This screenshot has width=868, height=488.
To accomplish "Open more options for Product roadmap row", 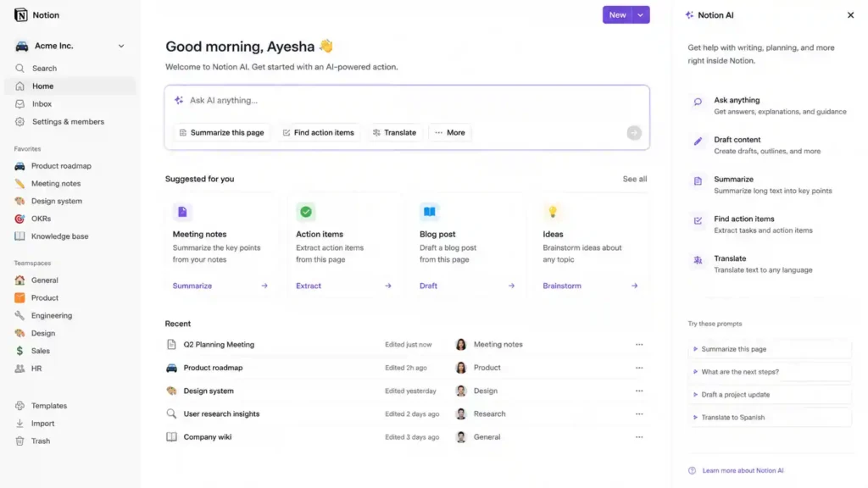I will 639,368.
